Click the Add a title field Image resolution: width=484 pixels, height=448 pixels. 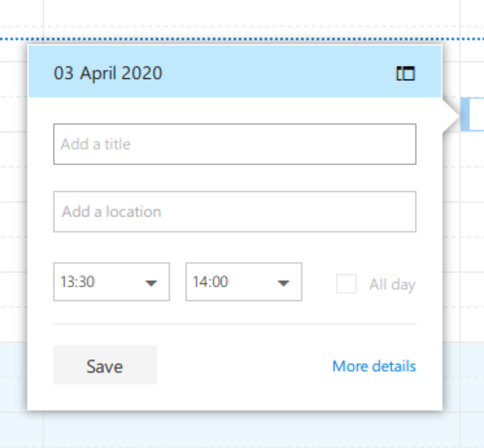click(x=235, y=144)
